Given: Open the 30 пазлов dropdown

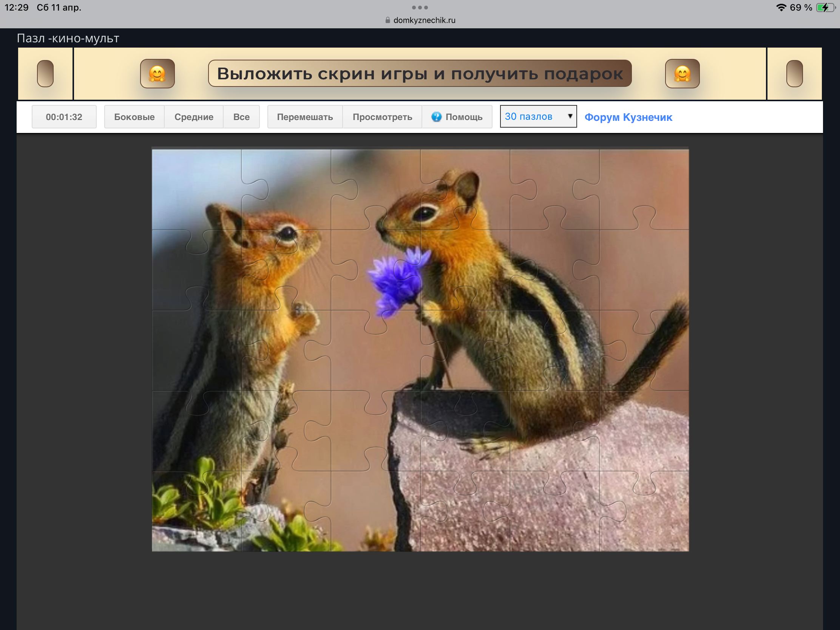Looking at the screenshot, I should point(532,117).
